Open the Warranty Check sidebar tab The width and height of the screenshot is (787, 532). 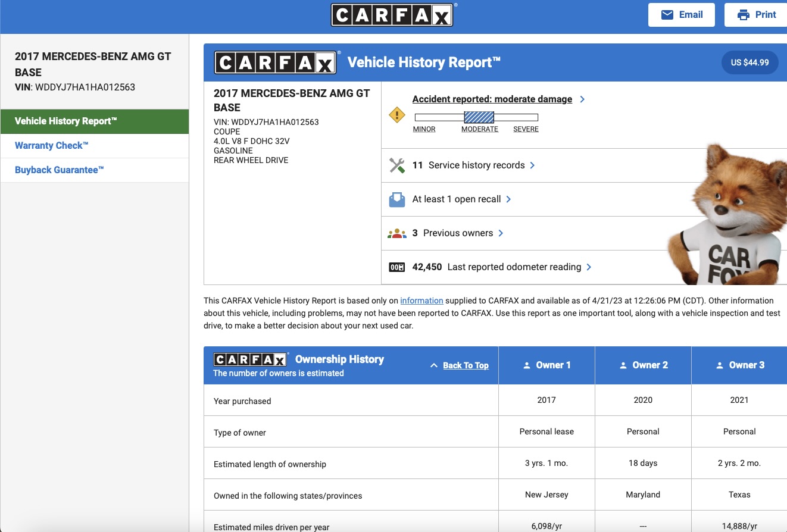95,146
